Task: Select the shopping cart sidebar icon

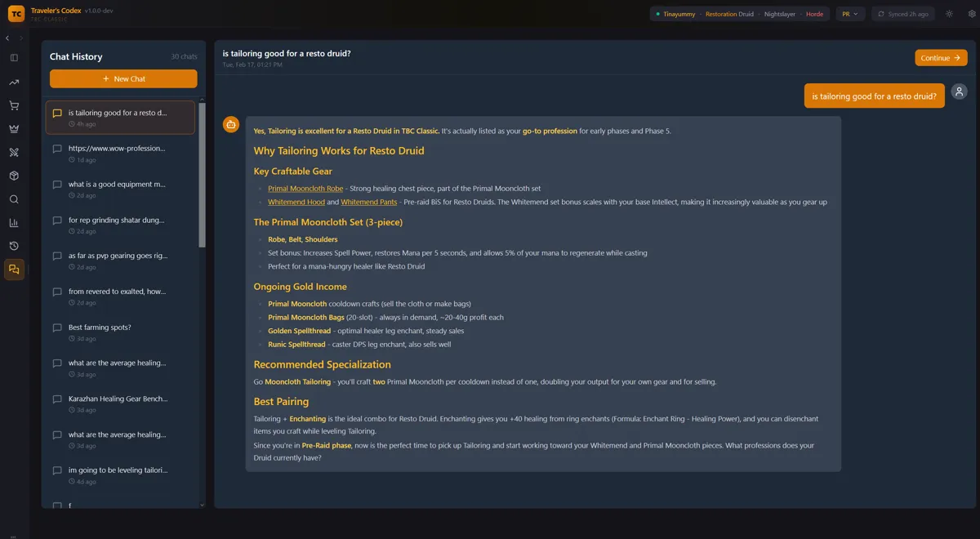Action: pyautogui.click(x=13, y=105)
